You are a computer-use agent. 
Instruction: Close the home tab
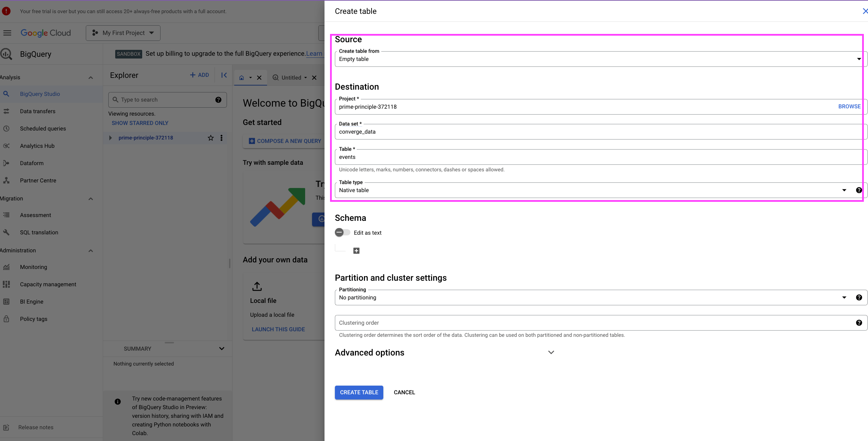pyautogui.click(x=259, y=78)
